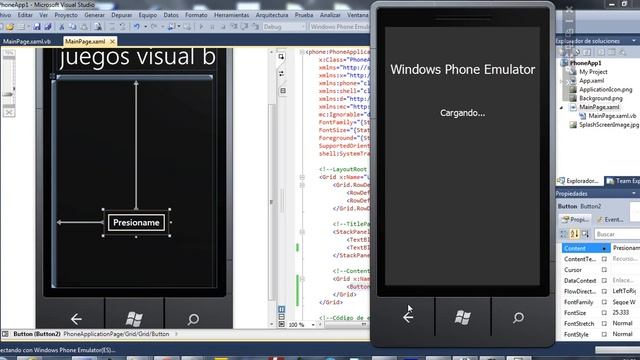The image size is (640, 360).
Task: Click the designer phone Back arrow
Action: pos(76,319)
